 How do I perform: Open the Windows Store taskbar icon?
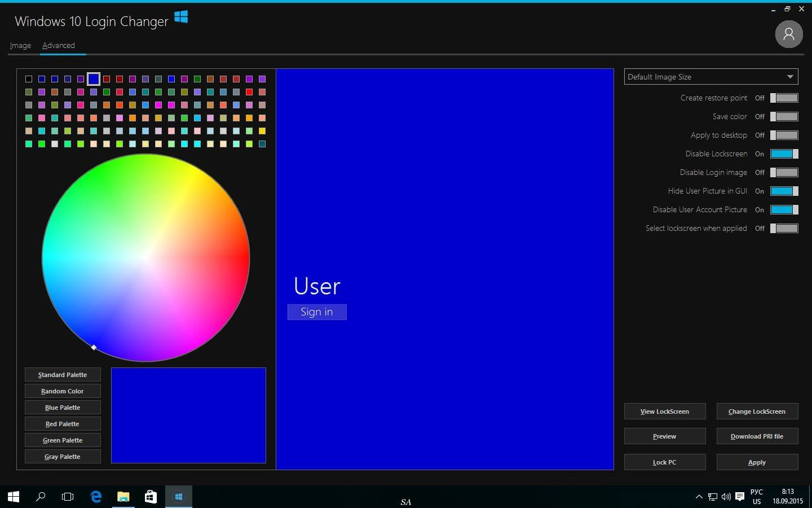[x=151, y=497]
